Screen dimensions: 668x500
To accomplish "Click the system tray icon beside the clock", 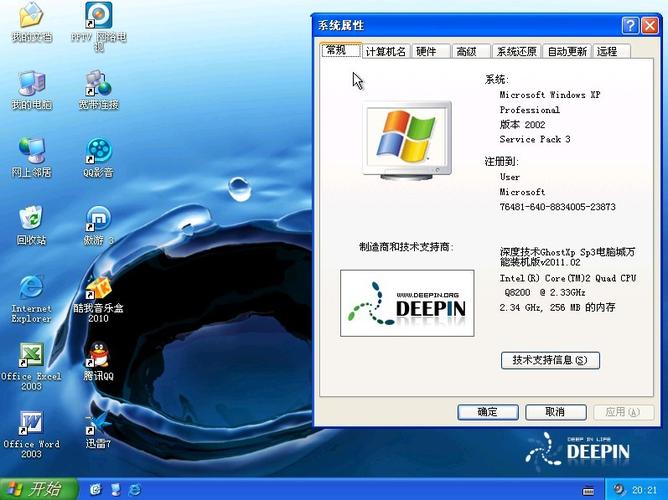I will [x=619, y=490].
